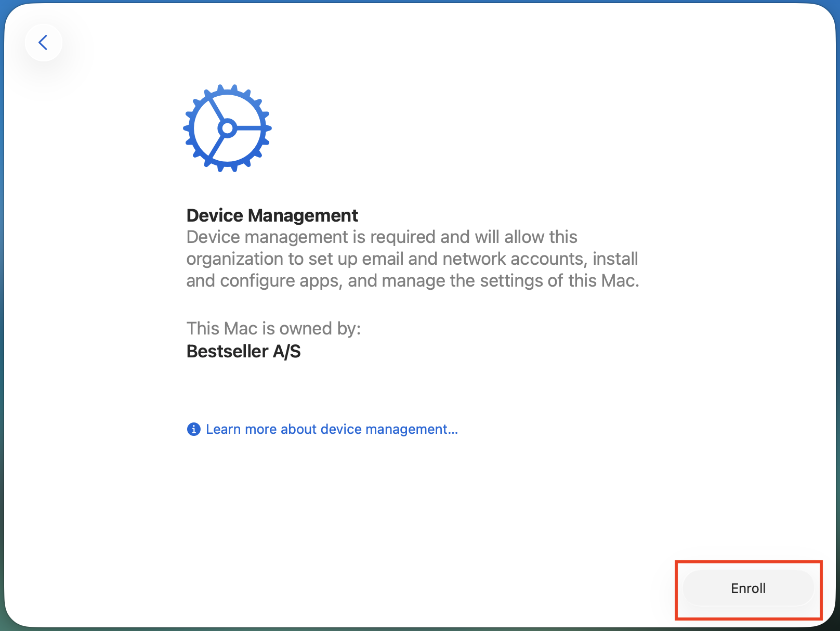This screenshot has width=840, height=631.
Task: Click the word 'Management' in the bold heading
Action: [x=303, y=215]
